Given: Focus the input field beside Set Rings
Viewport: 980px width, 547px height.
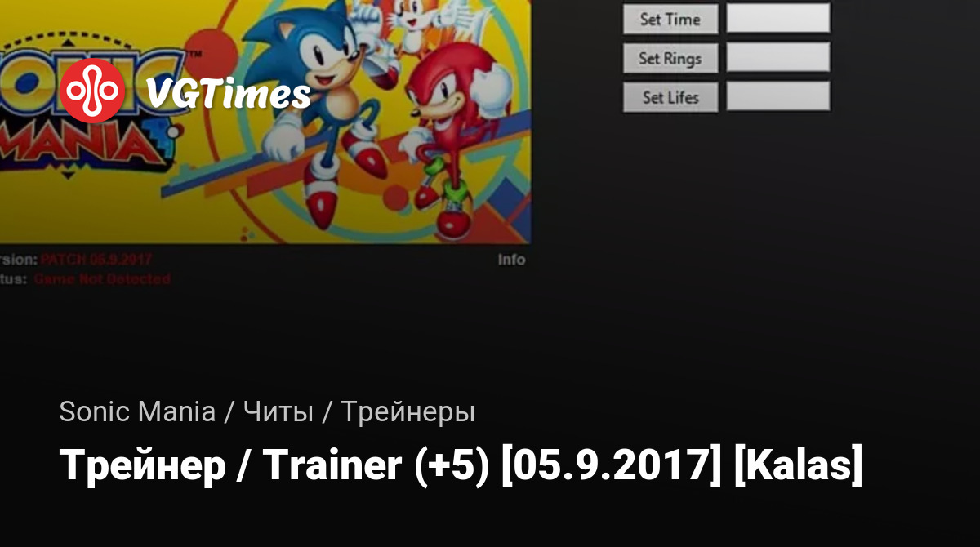Looking at the screenshot, I should tap(778, 57).
